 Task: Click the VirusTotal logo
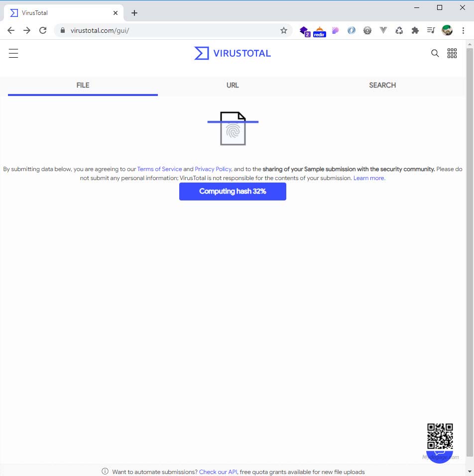233,53
